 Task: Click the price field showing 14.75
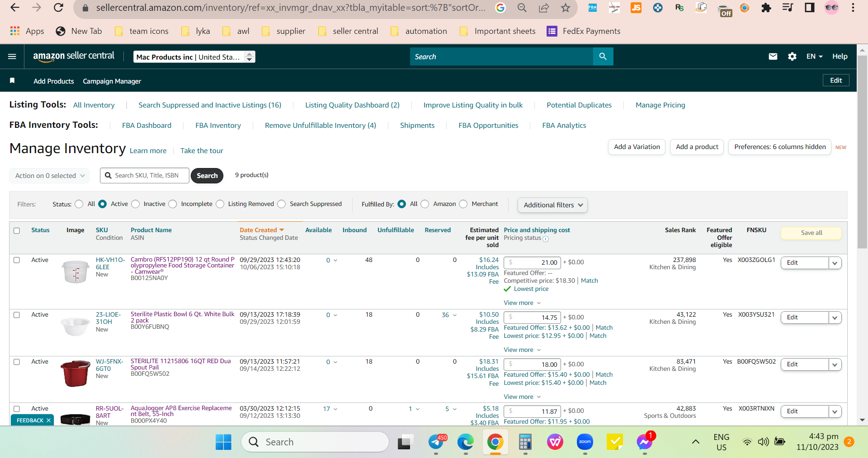(533, 318)
